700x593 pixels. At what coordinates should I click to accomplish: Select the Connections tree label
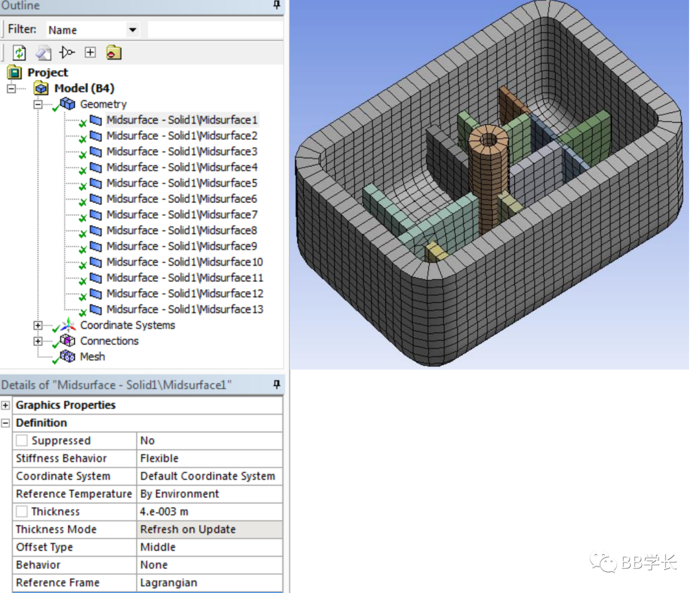110,341
